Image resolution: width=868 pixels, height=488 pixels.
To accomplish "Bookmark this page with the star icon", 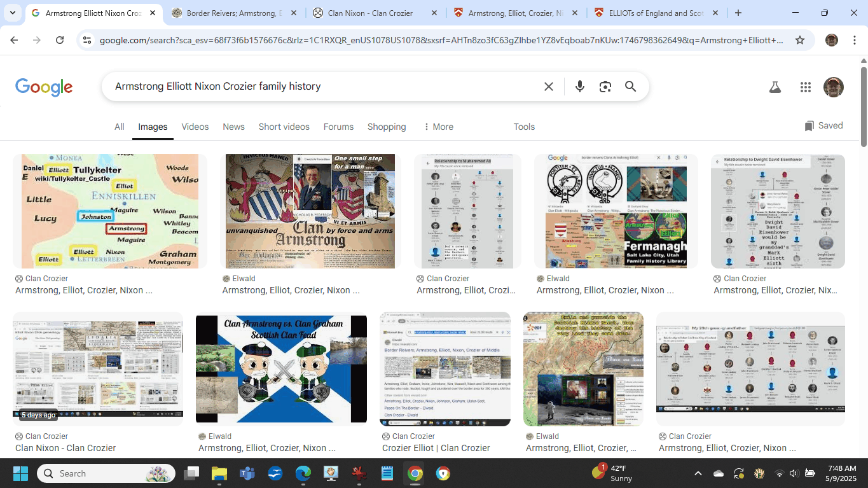I will (800, 40).
